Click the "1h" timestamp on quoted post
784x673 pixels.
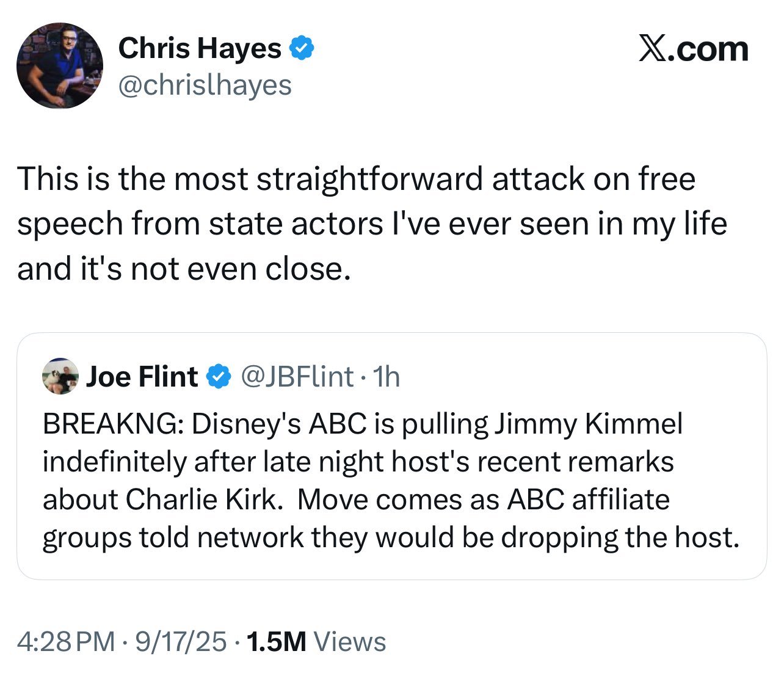pos(386,376)
